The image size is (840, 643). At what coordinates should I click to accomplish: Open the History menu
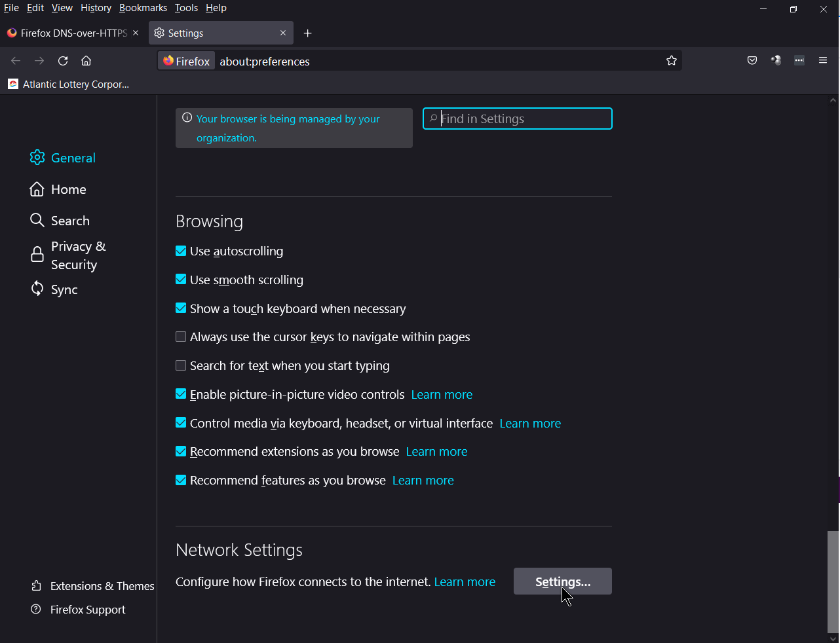(96, 8)
